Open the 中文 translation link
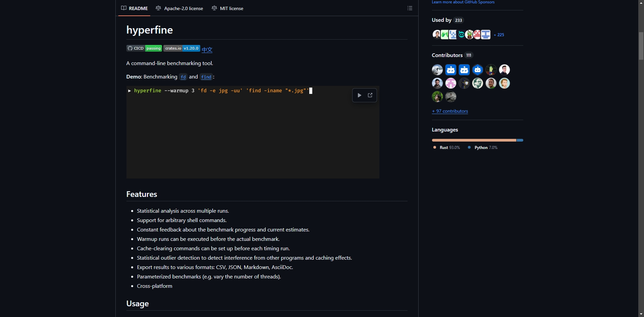 click(x=207, y=50)
